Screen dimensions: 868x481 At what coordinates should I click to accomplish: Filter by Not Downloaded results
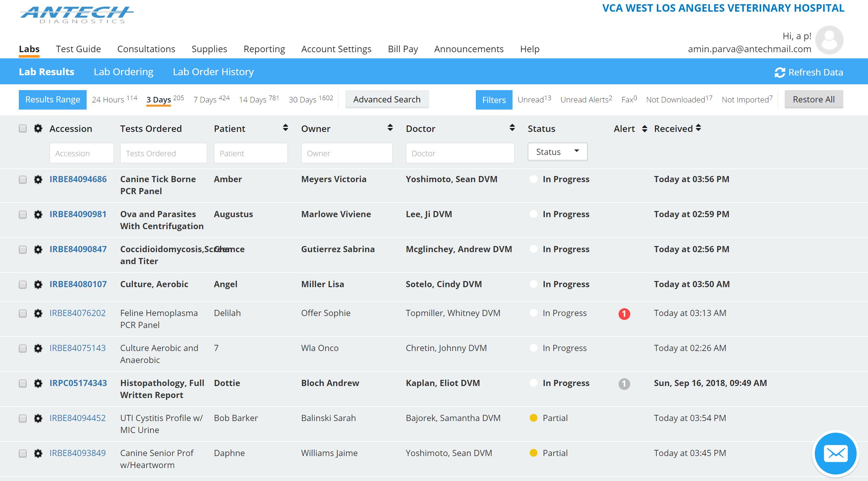679,99
